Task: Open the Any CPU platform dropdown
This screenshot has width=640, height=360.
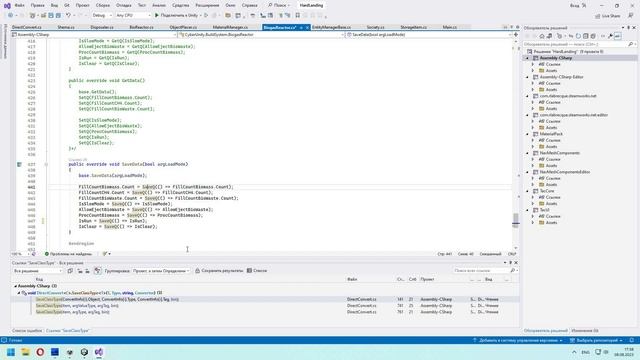Action: click(x=133, y=16)
